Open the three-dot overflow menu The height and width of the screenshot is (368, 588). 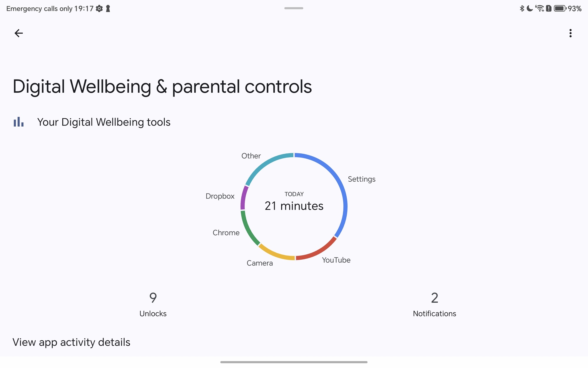(570, 33)
